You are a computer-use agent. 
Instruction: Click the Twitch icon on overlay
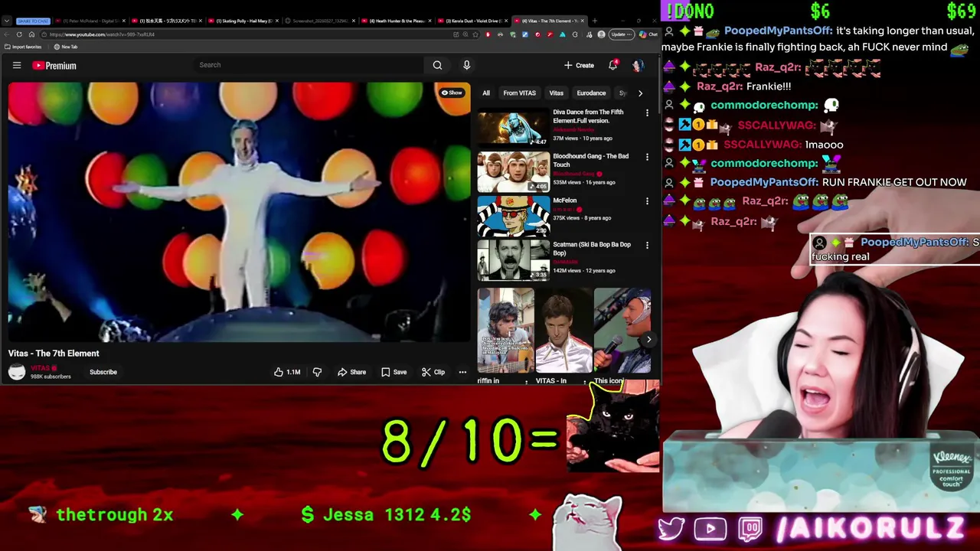751,529
